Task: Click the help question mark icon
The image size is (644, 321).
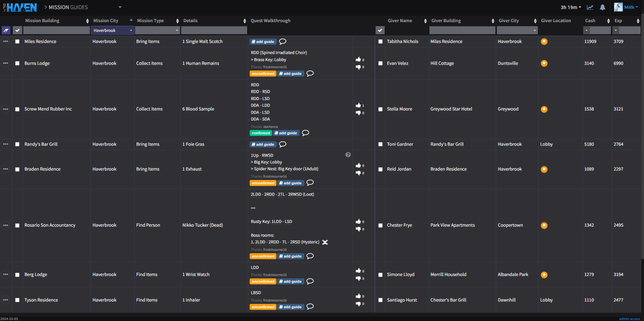Action: (x=348, y=155)
